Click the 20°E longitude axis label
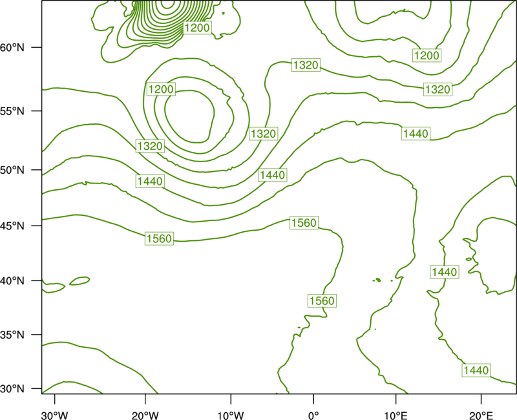The width and height of the screenshot is (517, 420). point(481,415)
